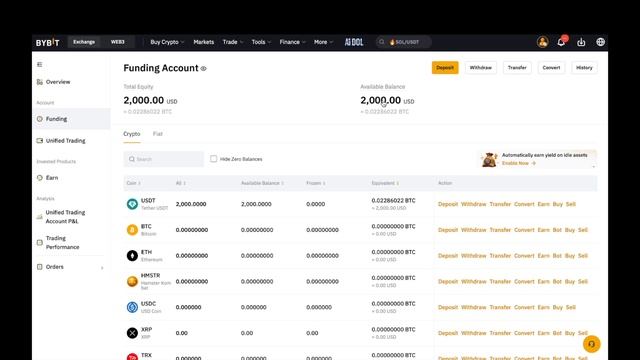The height and width of the screenshot is (360, 640).
Task: Sort by Frozen column header
Action: pos(316,183)
